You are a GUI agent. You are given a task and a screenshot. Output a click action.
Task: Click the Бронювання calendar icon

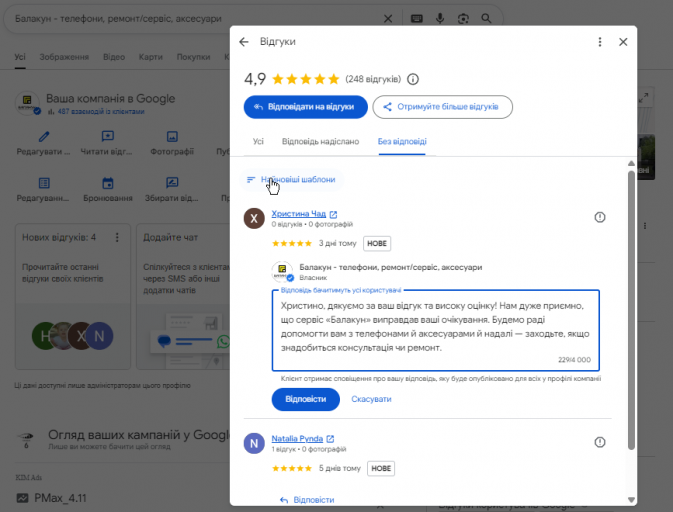click(x=108, y=183)
